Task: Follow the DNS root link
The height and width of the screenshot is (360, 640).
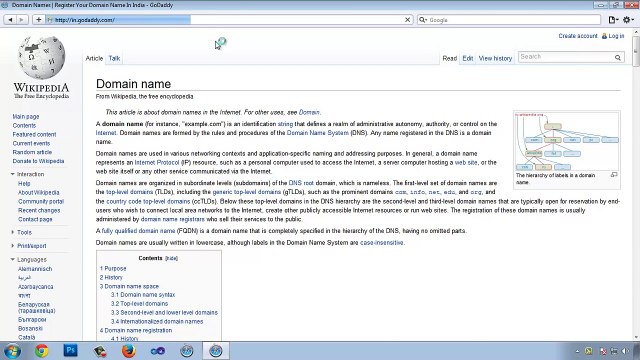Action: click(x=301, y=183)
